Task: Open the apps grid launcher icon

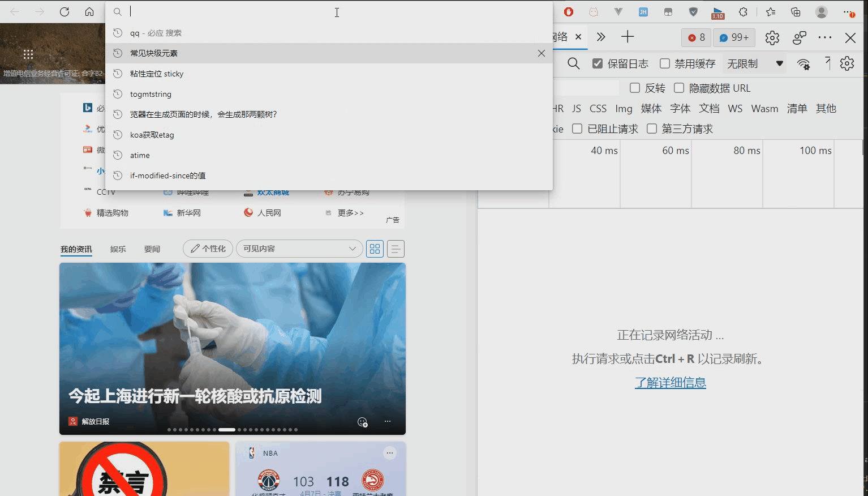Action: 28,54
